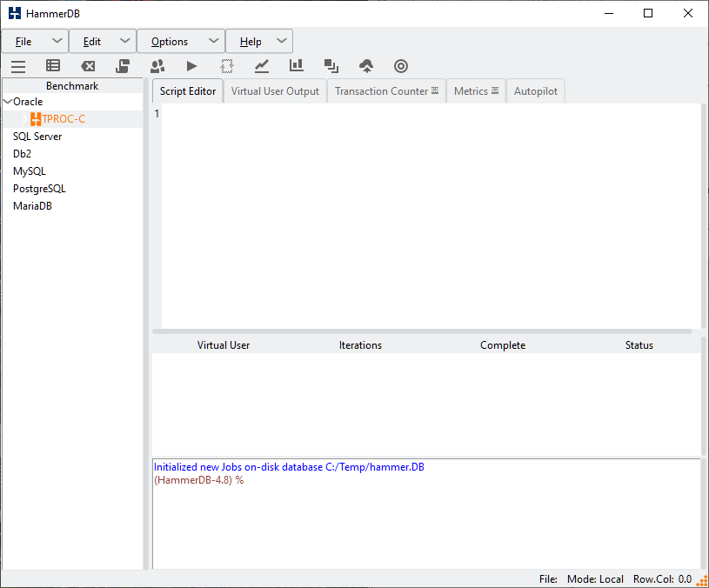Click the 'File:' status bar label
Viewport: 709px width, 588px height.
tap(548, 579)
